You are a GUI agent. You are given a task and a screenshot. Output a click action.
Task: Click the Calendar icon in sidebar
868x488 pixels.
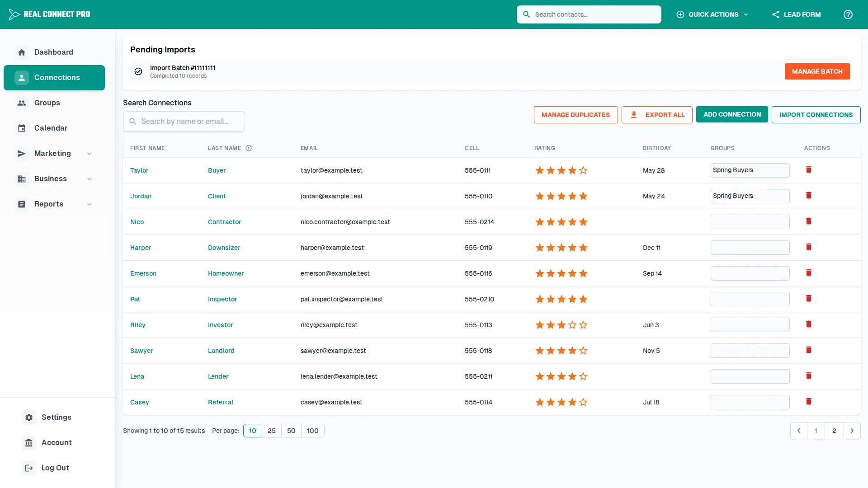[x=22, y=128]
